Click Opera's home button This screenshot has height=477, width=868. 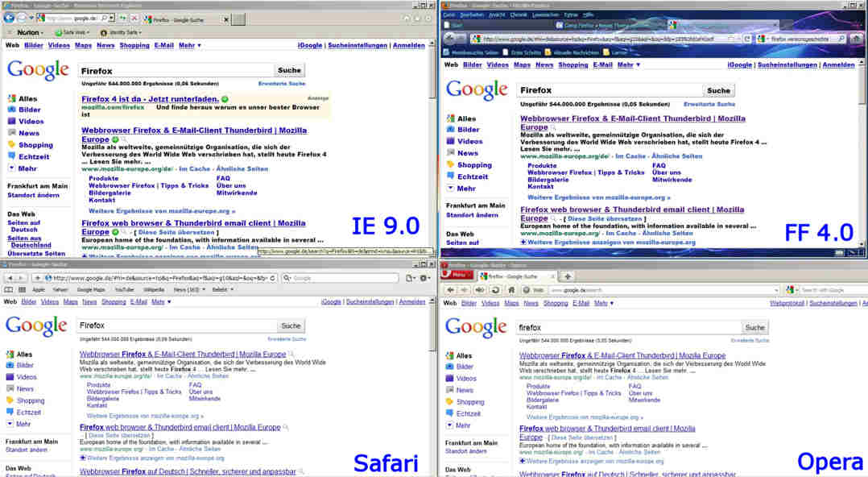tap(511, 290)
